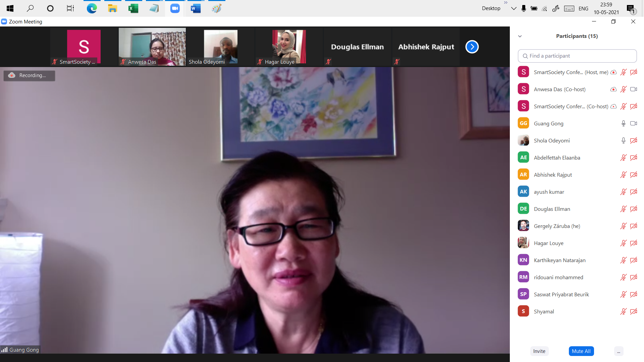
Task: Click Abhishek Rajput's muted mic icon
Action: pyautogui.click(x=623, y=175)
